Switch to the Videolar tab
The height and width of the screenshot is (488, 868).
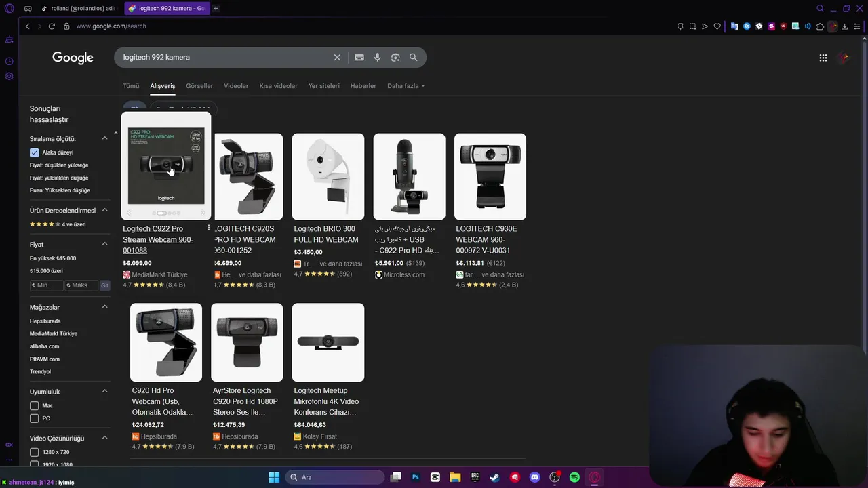click(x=236, y=86)
